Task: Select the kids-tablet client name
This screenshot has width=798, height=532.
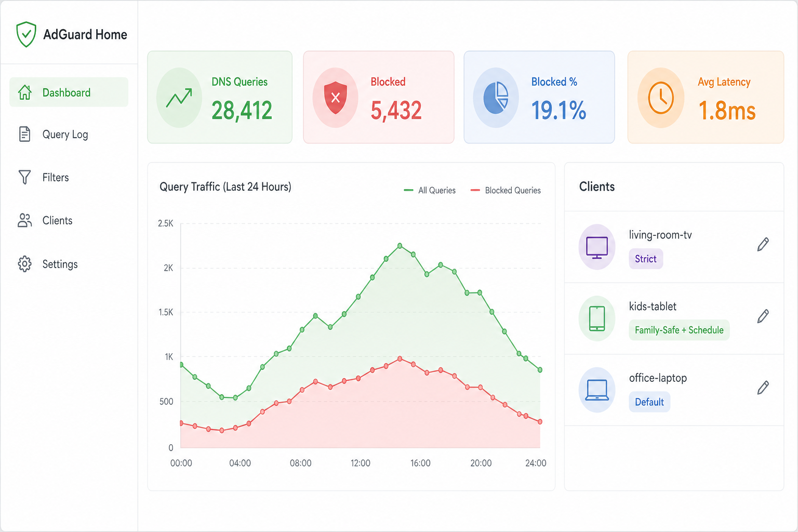Action: coord(653,307)
